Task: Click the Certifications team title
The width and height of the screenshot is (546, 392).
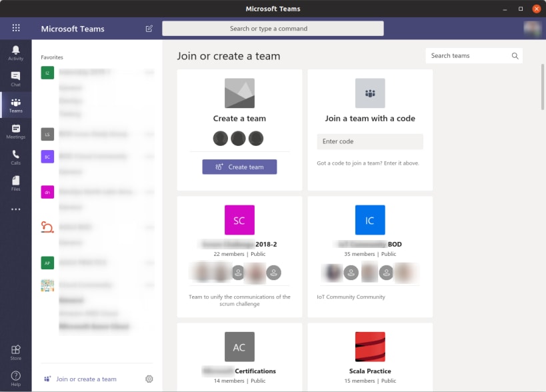Action: tap(255, 371)
